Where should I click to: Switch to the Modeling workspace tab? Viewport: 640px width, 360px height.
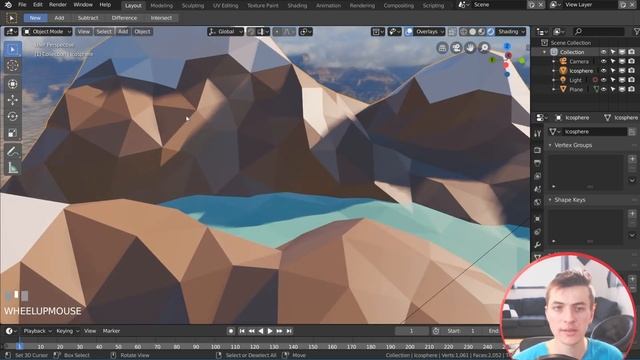pyautogui.click(x=162, y=6)
